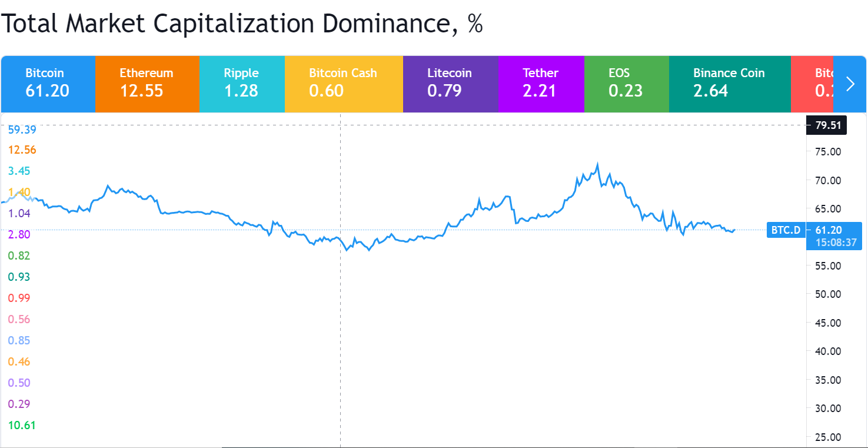Click the 50.00 price axis label
Screen dimensions: 868x448
[x=828, y=294]
